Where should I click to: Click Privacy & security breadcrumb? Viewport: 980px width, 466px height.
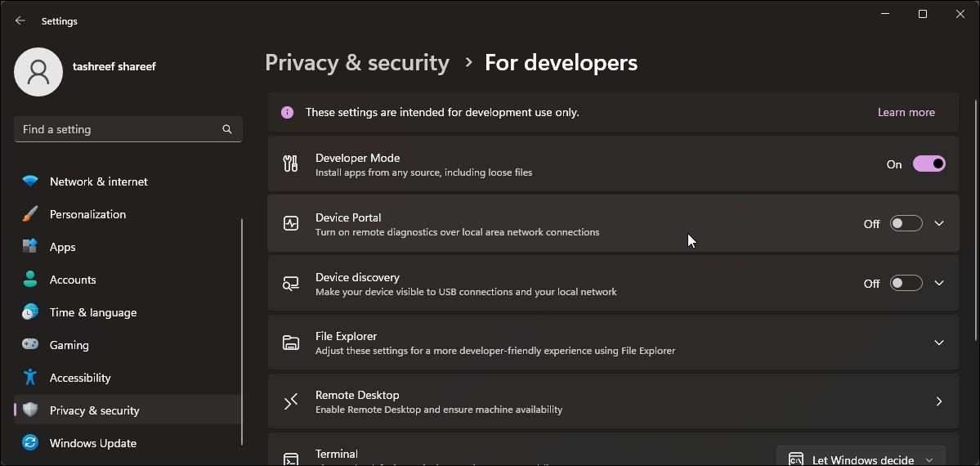point(357,63)
